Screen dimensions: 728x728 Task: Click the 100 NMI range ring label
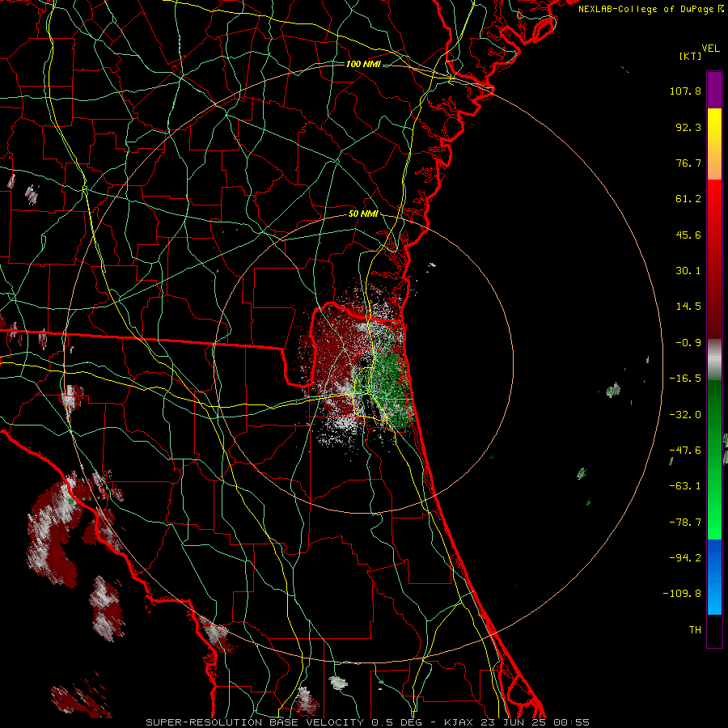tap(363, 64)
